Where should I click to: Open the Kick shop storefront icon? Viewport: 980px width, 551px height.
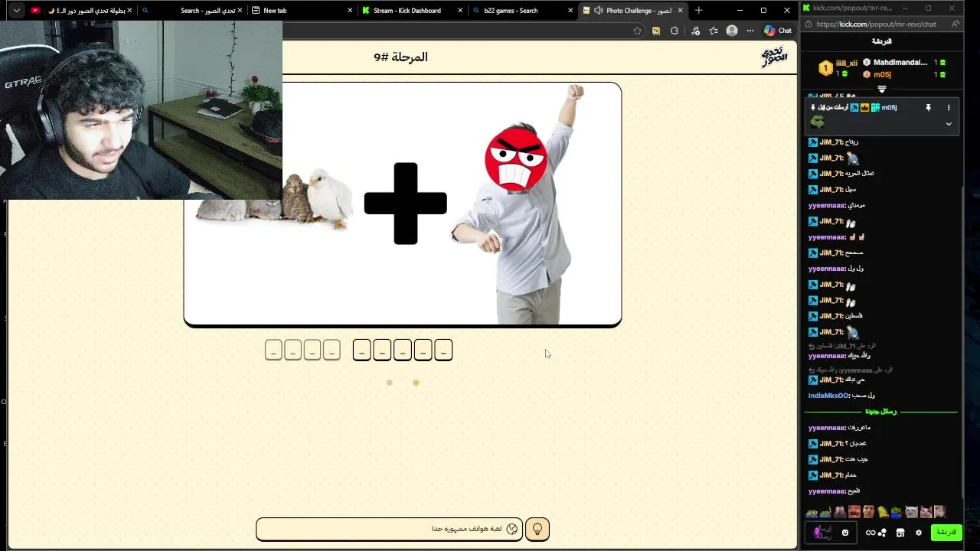(900, 533)
